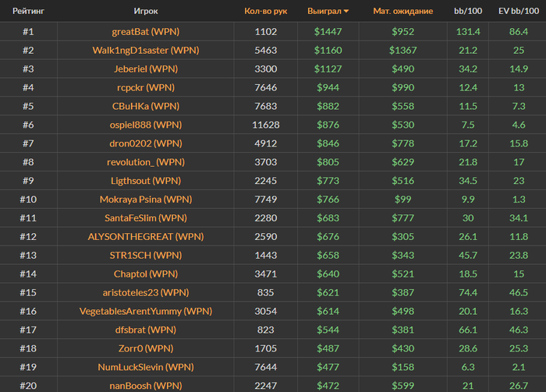View ospiel888 (WPN) statistics
The height and width of the screenshot is (392, 546).
tap(146, 125)
